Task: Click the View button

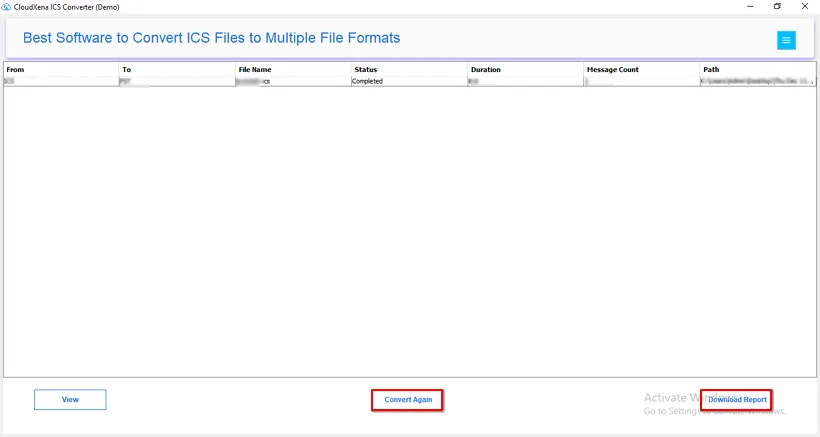Action: click(70, 399)
